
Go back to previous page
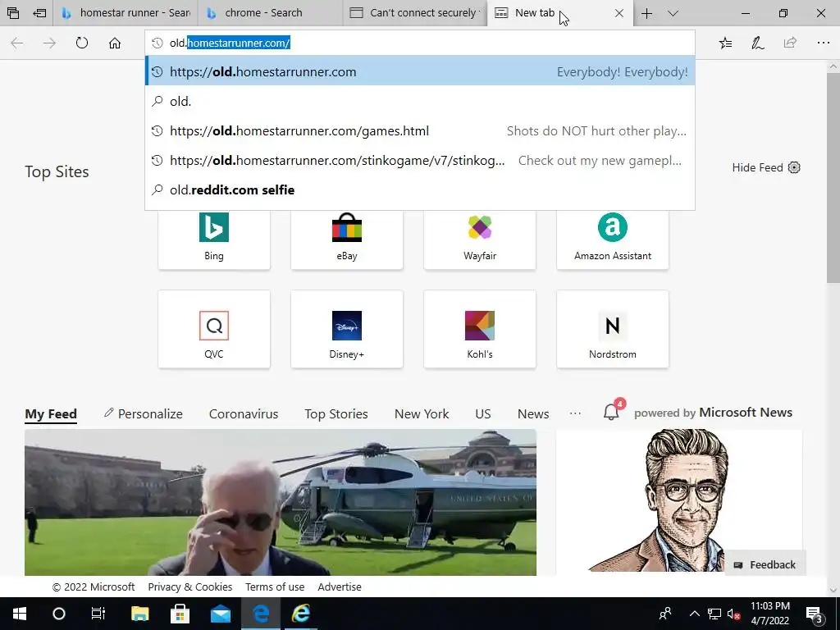(17, 43)
